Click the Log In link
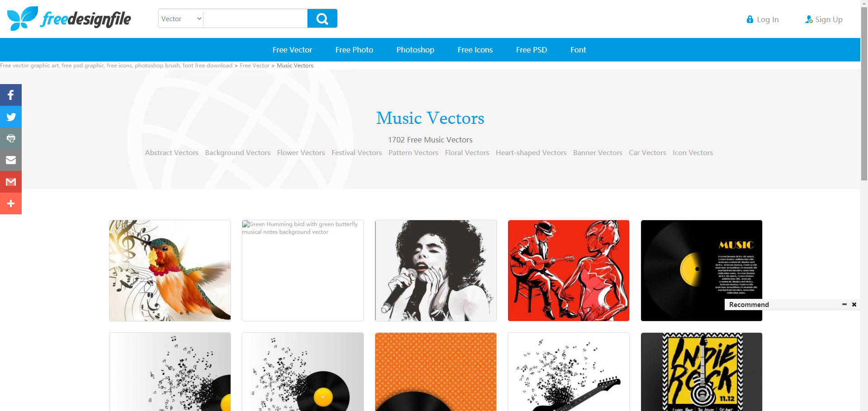868x411 pixels. (x=763, y=19)
